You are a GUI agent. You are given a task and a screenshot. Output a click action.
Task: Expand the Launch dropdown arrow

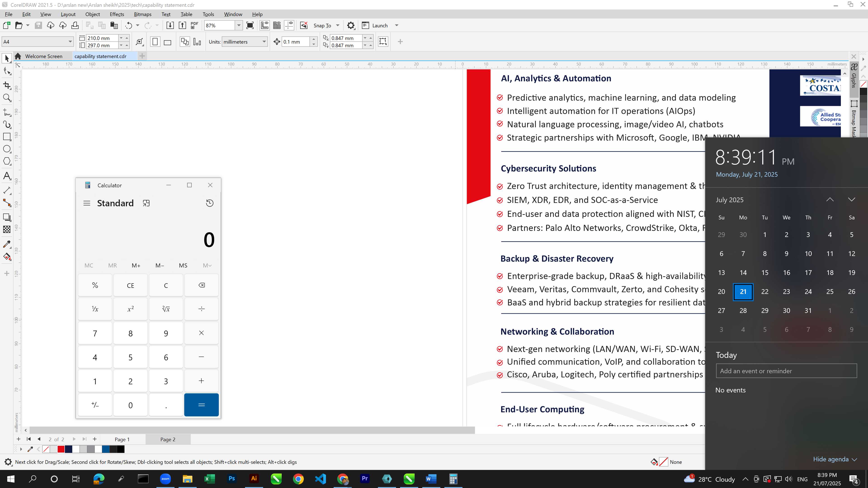pos(397,26)
